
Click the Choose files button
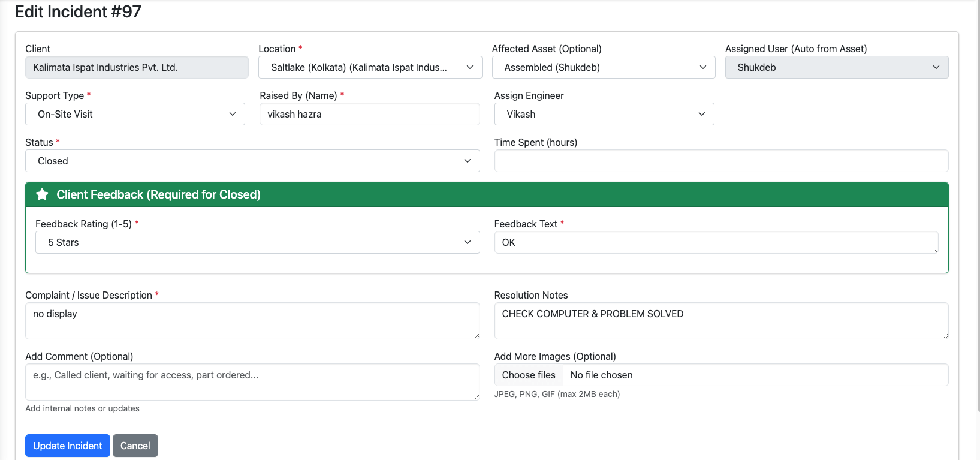pyautogui.click(x=529, y=375)
